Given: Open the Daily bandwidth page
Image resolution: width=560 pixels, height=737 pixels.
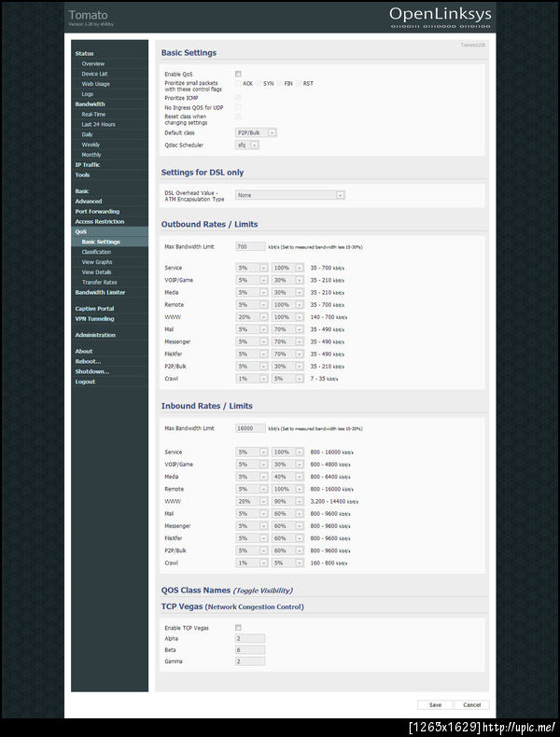Looking at the screenshot, I should 87,134.
